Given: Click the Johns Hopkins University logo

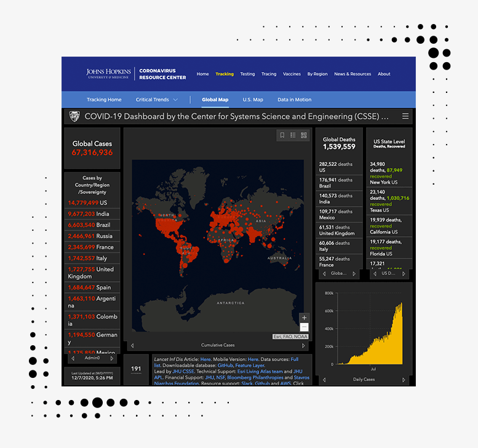Looking at the screenshot, I should click(108, 74).
